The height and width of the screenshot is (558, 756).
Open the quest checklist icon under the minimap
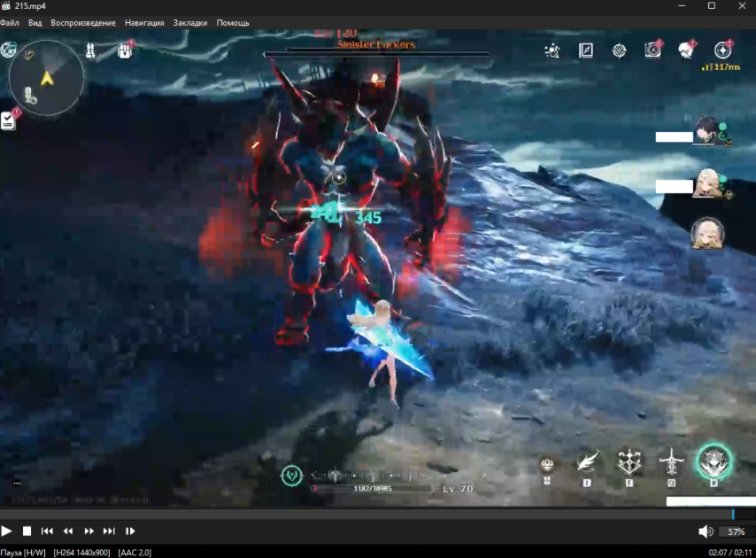[8, 120]
